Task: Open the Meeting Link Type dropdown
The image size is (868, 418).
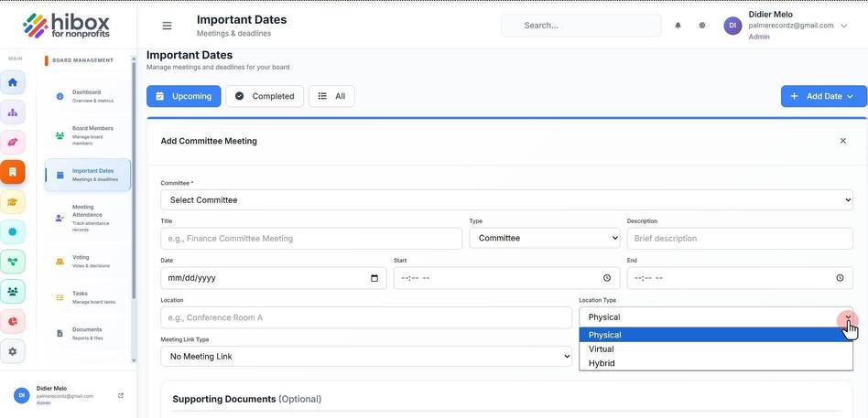Action: point(366,357)
